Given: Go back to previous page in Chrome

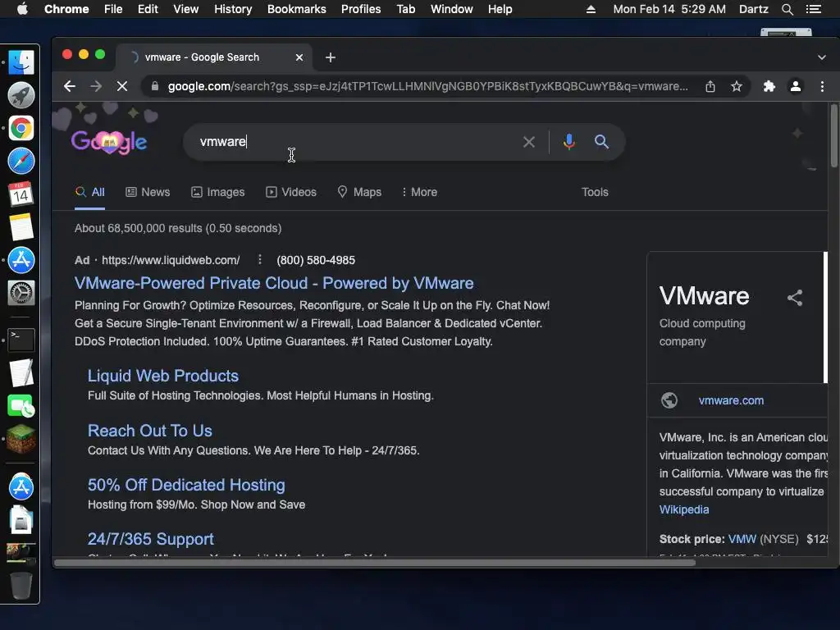Looking at the screenshot, I should click(x=70, y=86).
